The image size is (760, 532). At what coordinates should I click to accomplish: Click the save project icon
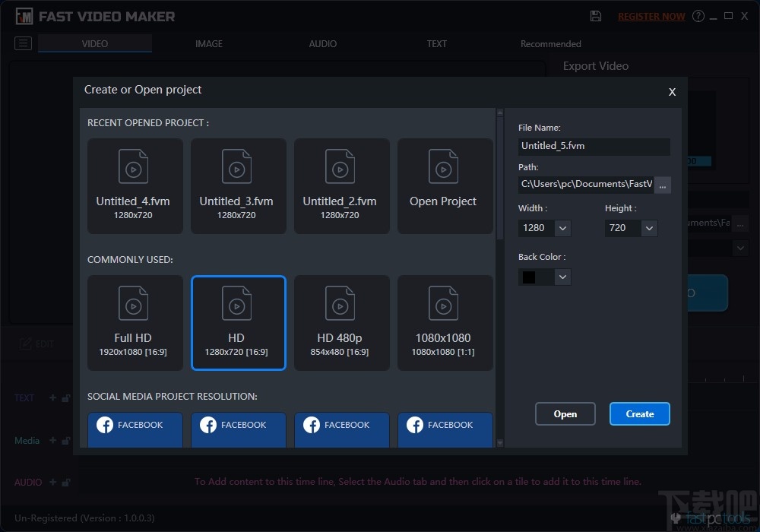click(596, 16)
